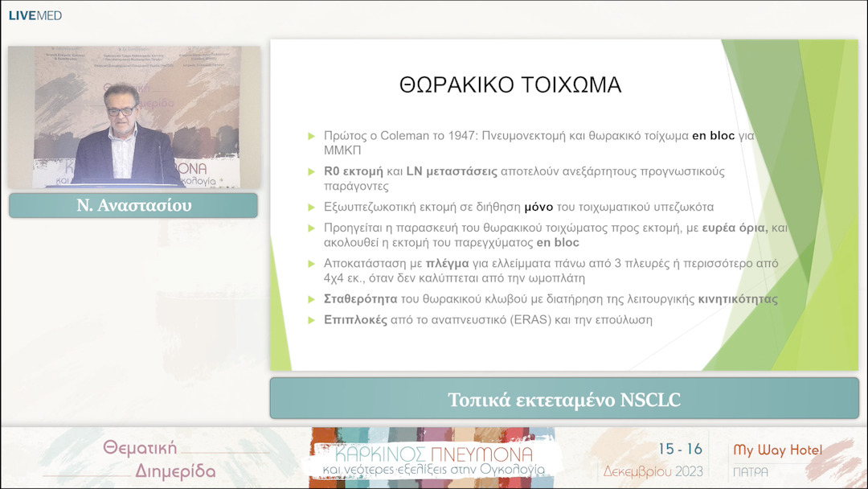Click the bullet arrow beside Σταθερότητα

pyautogui.click(x=312, y=299)
